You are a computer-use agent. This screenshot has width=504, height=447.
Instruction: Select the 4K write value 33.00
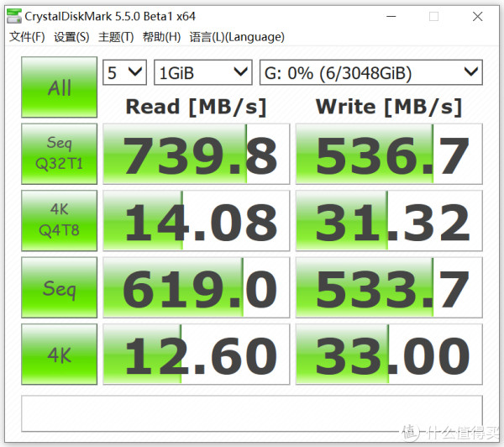pyautogui.click(x=389, y=354)
